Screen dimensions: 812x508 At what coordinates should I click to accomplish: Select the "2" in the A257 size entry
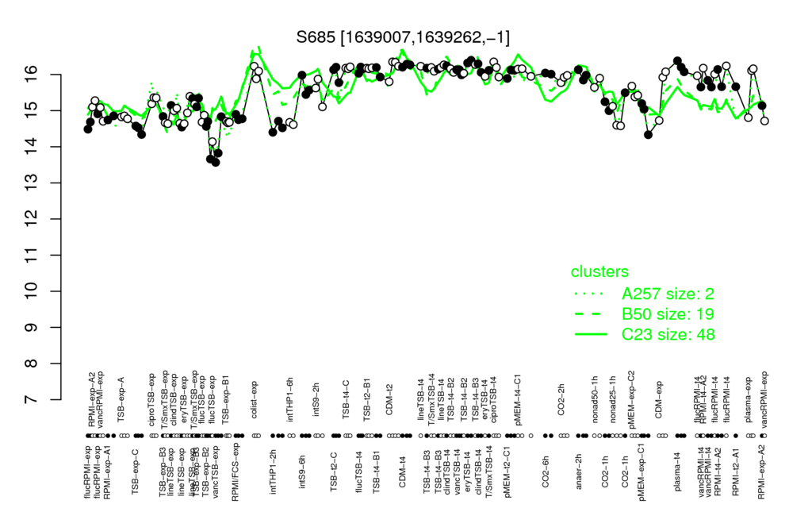[709, 294]
